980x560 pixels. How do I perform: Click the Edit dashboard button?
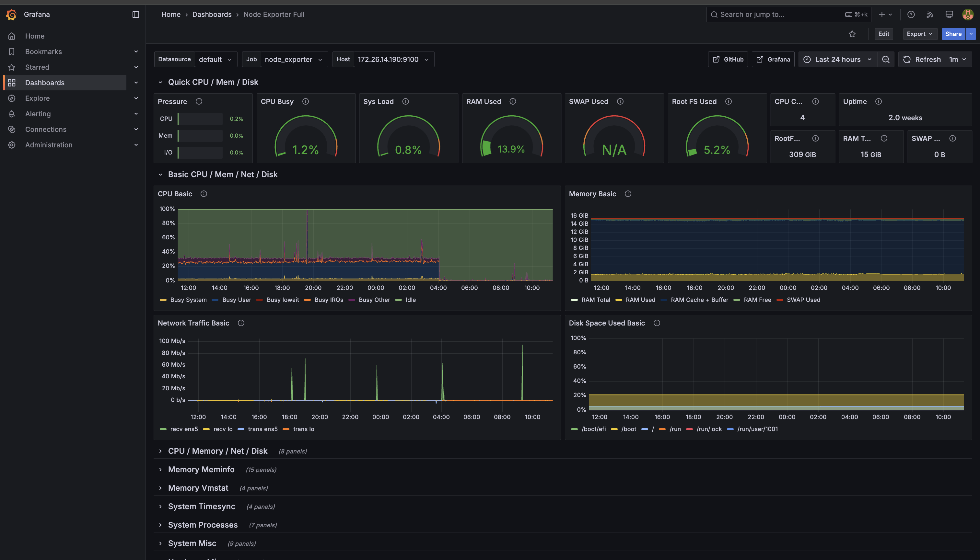coord(883,34)
